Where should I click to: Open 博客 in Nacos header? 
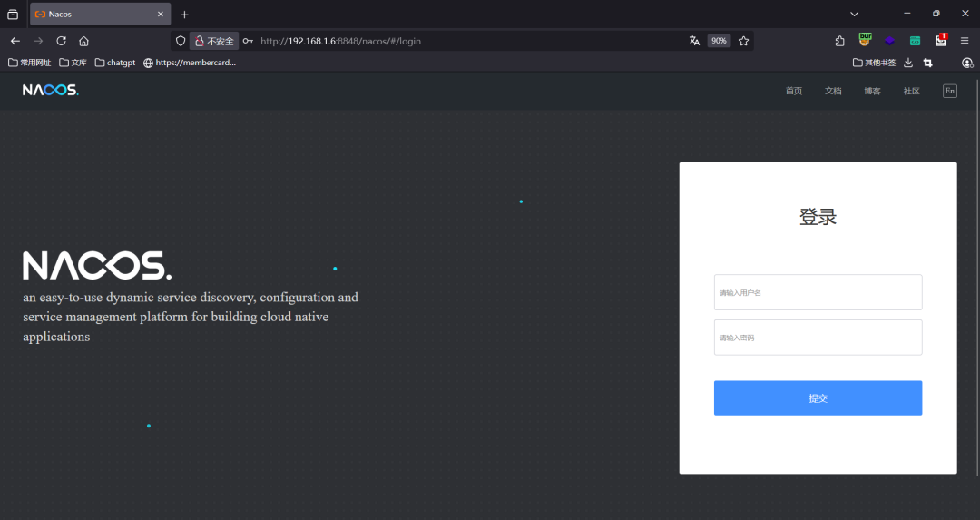[x=873, y=92]
